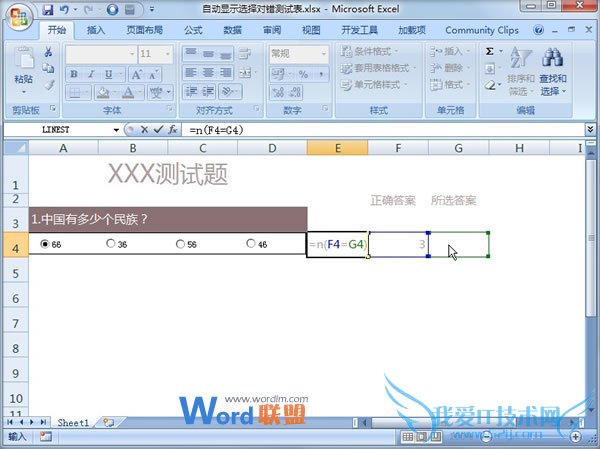The width and height of the screenshot is (600, 449).
Task: Expand the font name dropdown
Action: (x=132, y=54)
